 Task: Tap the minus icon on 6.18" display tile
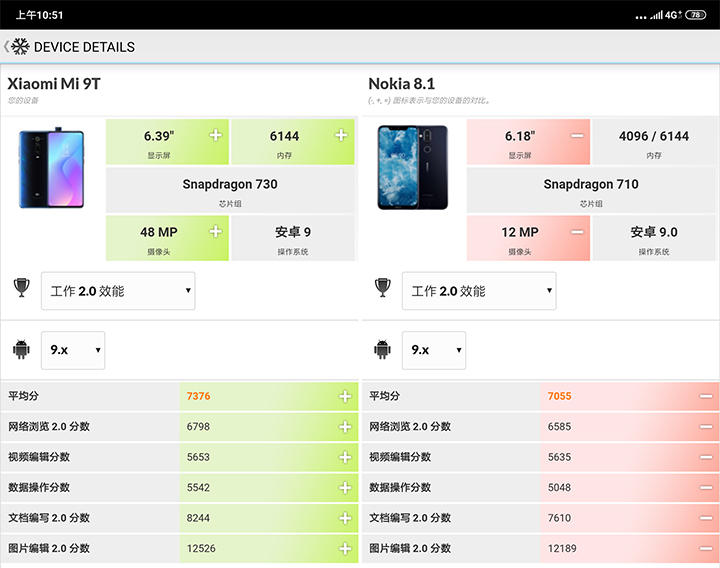pos(577,136)
